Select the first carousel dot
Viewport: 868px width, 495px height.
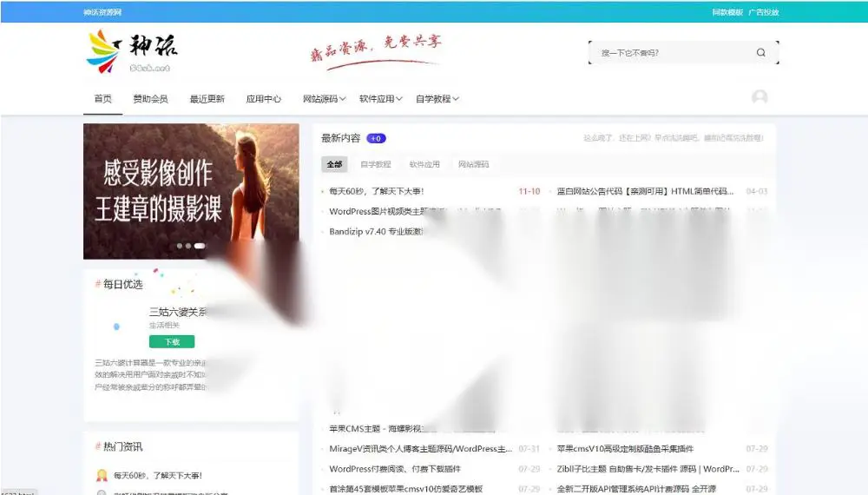180,246
